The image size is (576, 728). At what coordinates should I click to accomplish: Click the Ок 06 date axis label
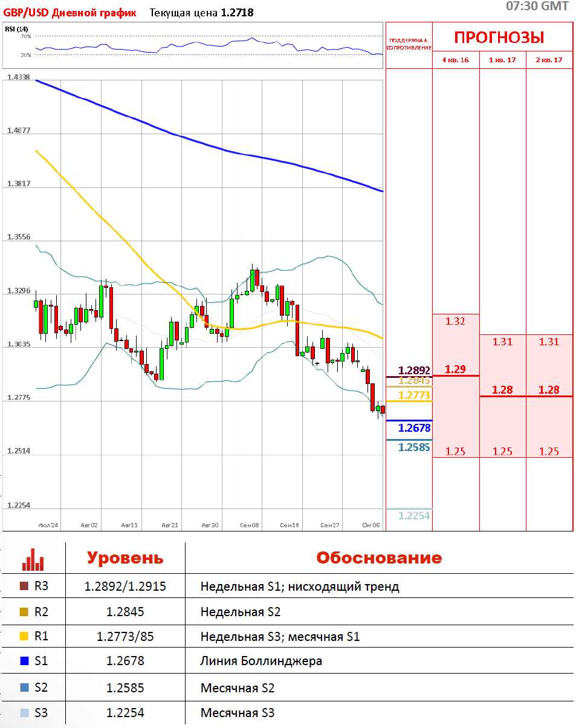click(x=371, y=525)
